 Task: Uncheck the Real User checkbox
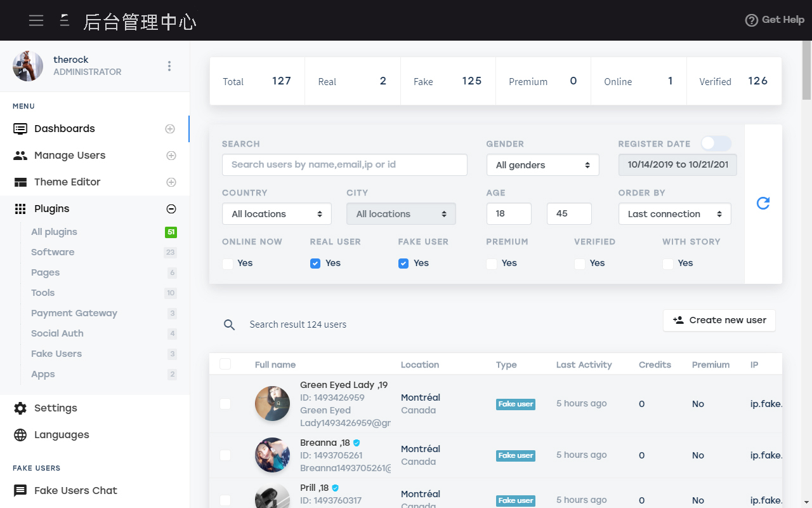pos(315,264)
